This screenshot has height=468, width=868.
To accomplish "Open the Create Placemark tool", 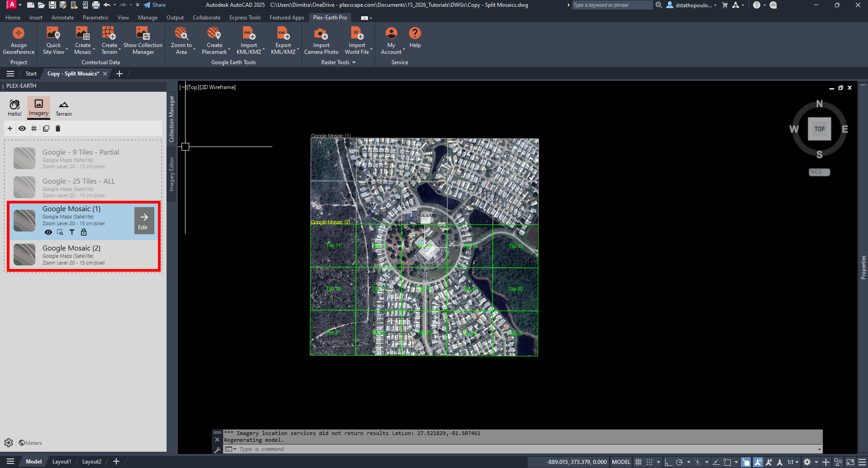I will [215, 40].
